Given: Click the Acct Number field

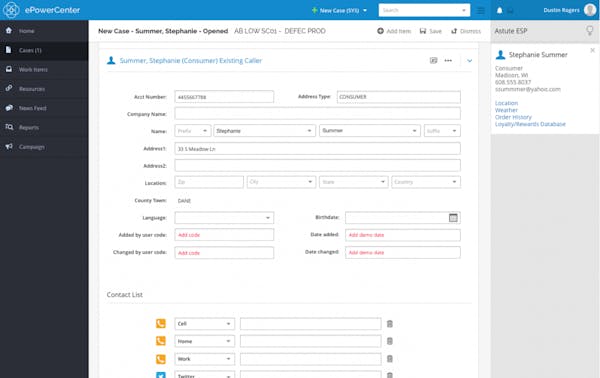Looking at the screenshot, I should (x=224, y=97).
